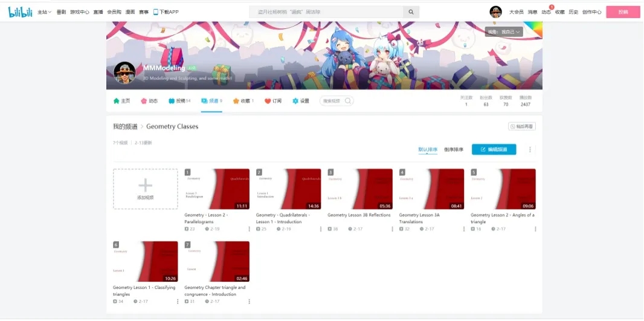Open options dots for Classifying triangles video

tap(178, 301)
